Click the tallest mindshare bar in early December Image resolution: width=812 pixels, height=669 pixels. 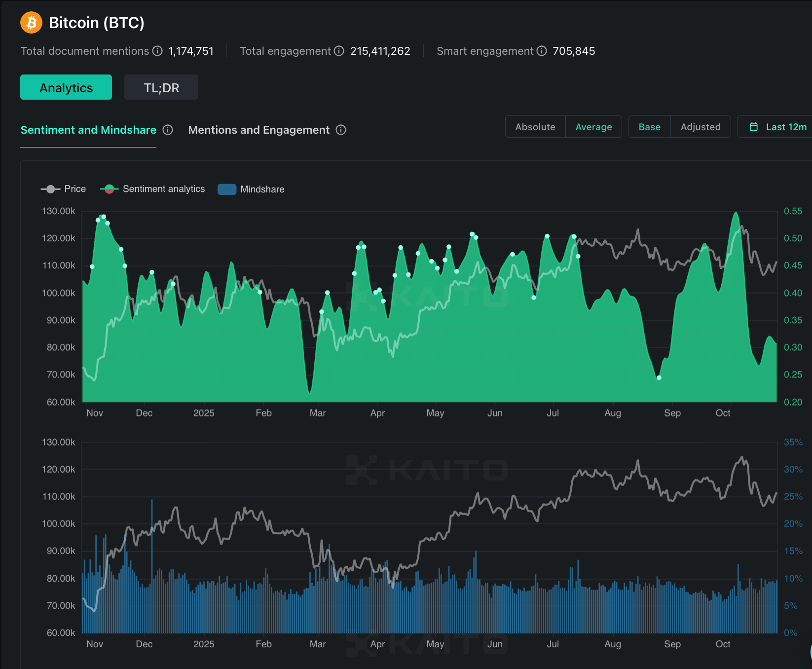(152, 566)
